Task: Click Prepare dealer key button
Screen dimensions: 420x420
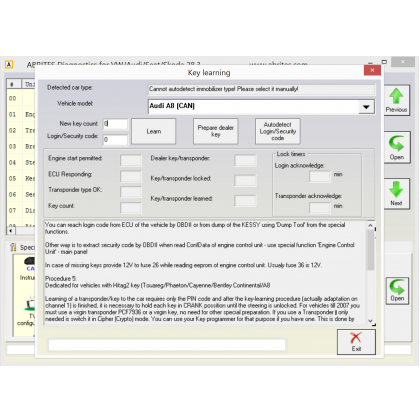Action: click(216, 131)
